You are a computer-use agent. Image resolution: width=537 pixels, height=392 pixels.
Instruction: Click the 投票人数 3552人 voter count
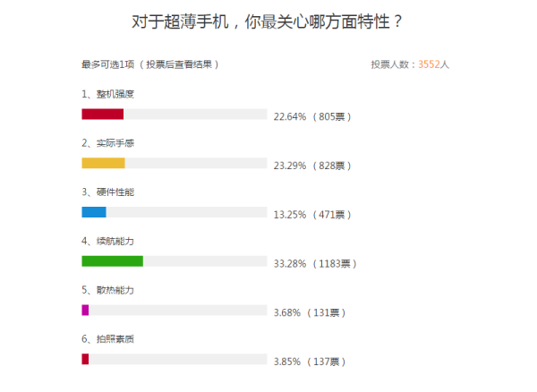coord(410,64)
